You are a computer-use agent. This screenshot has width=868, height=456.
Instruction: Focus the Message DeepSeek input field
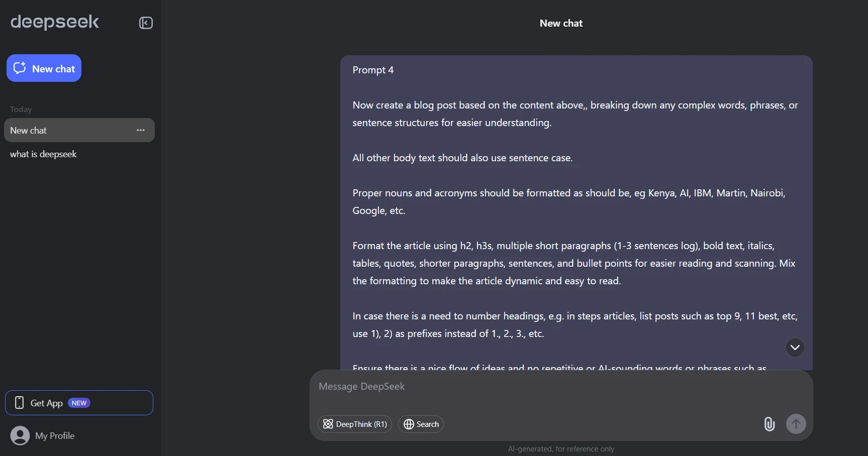[561, 387]
